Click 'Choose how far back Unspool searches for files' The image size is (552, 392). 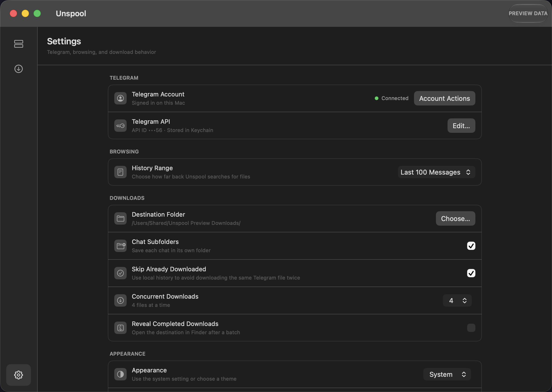(191, 177)
